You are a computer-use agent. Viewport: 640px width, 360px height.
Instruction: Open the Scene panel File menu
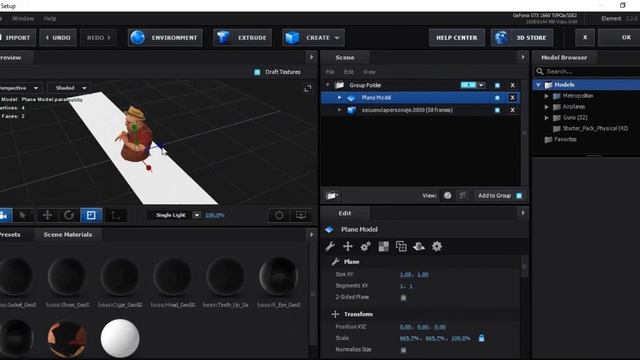pos(330,72)
